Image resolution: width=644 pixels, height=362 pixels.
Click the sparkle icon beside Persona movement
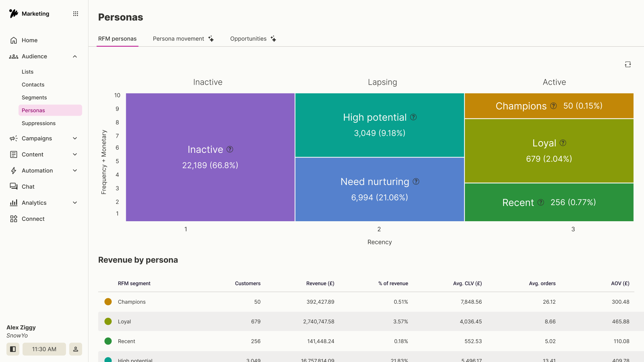211,39
